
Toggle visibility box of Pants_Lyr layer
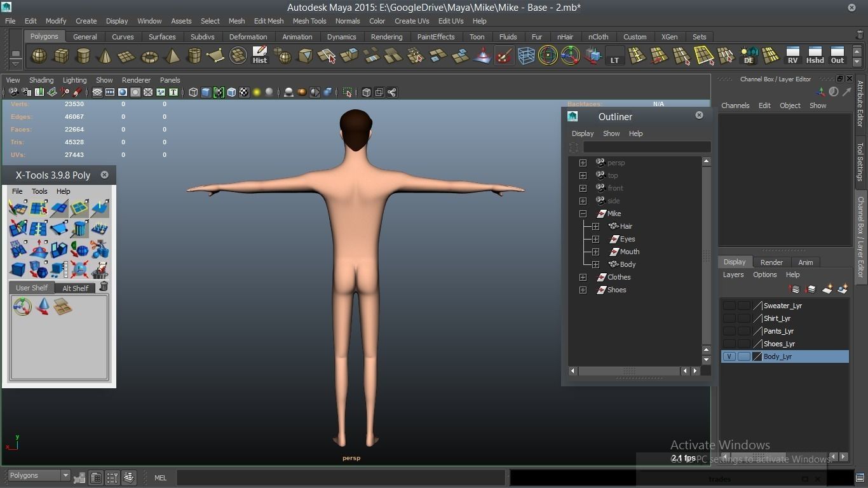point(729,331)
